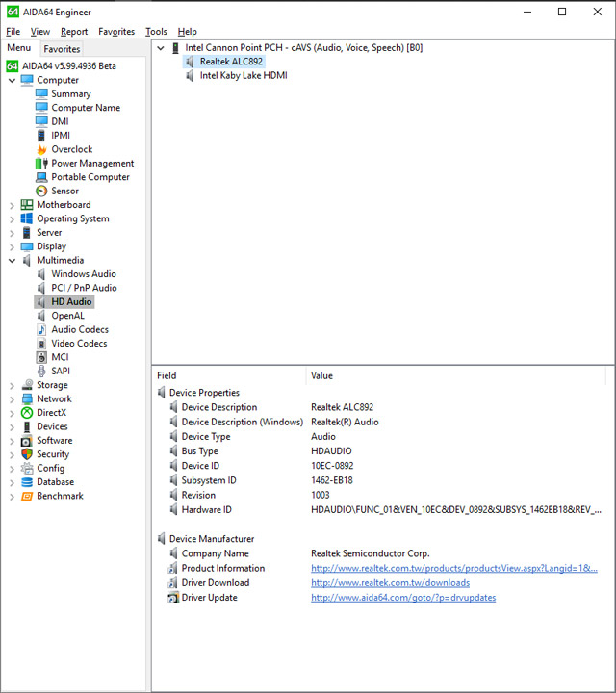Open the realtek.com.tw downloads link

click(x=390, y=583)
